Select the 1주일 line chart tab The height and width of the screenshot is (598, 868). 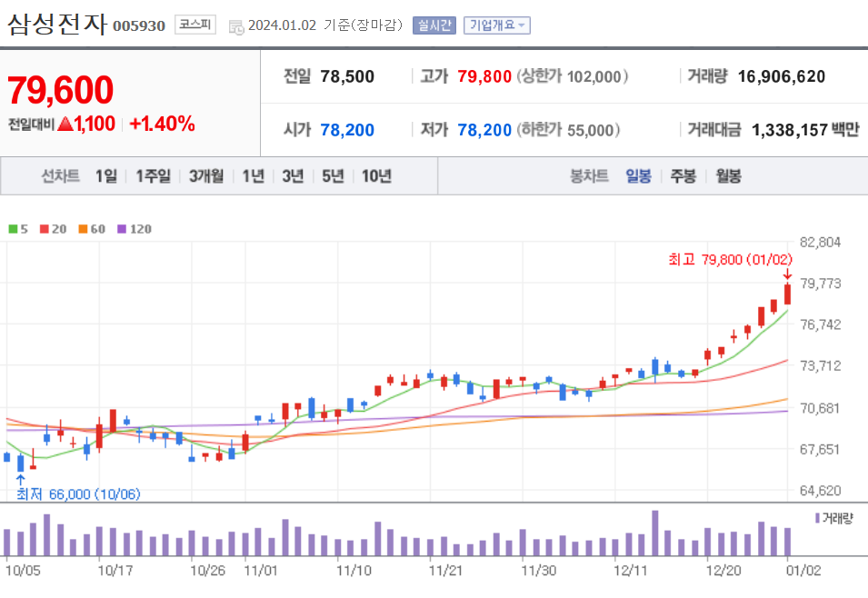[x=154, y=176]
